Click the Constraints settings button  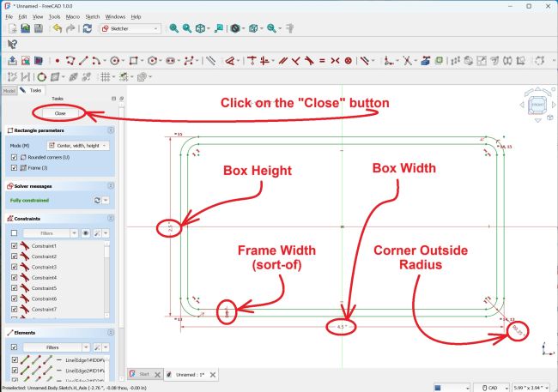(x=97, y=233)
